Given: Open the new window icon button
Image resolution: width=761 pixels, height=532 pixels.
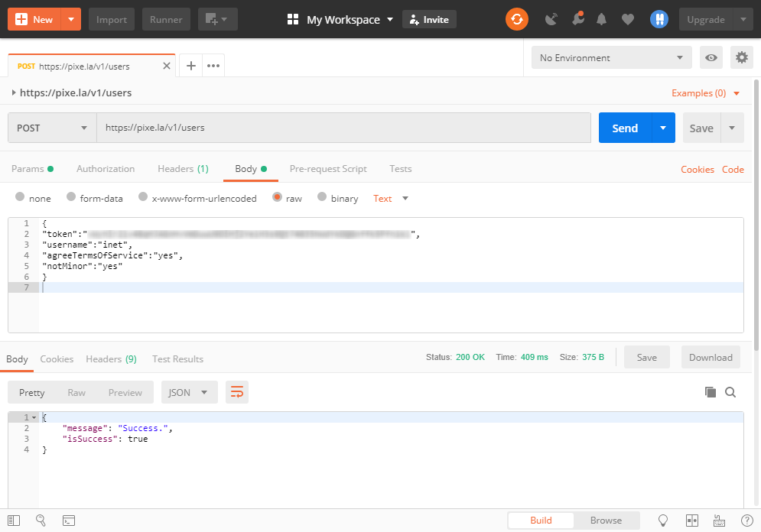Looking at the screenshot, I should click(217, 19).
